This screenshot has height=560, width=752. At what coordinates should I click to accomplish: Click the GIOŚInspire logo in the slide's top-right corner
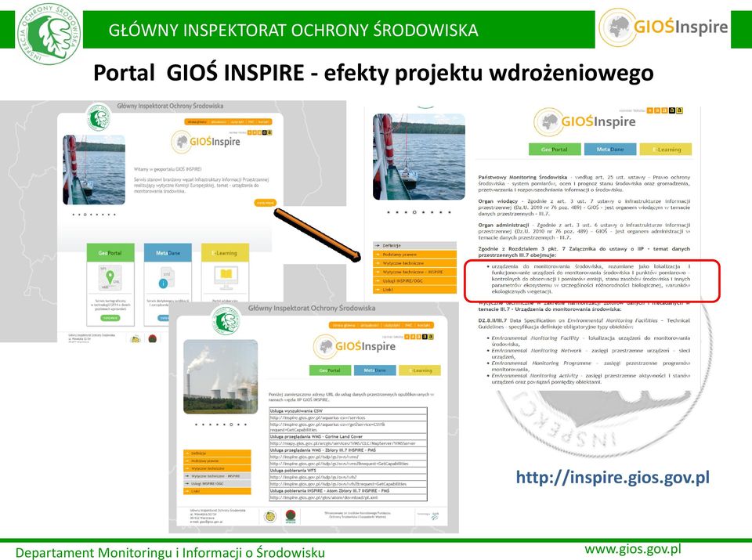click(x=663, y=27)
